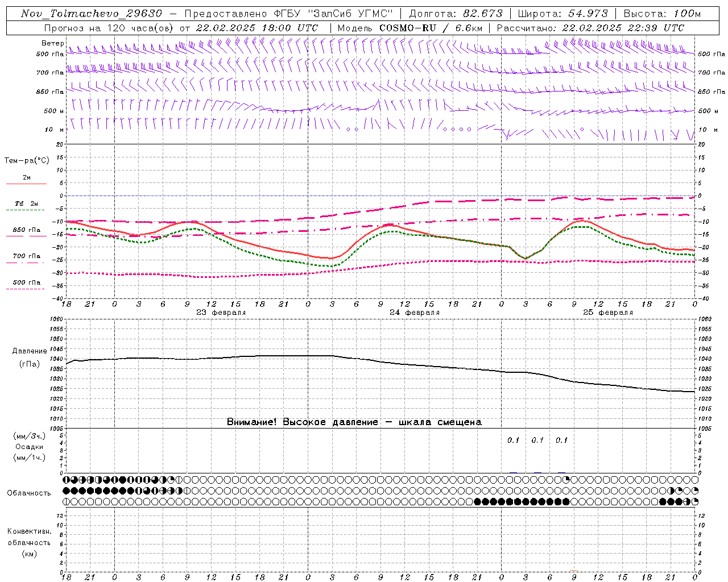Click the 700 гПа temperature legend entry
The image size is (728, 582).
pyautogui.click(x=27, y=256)
